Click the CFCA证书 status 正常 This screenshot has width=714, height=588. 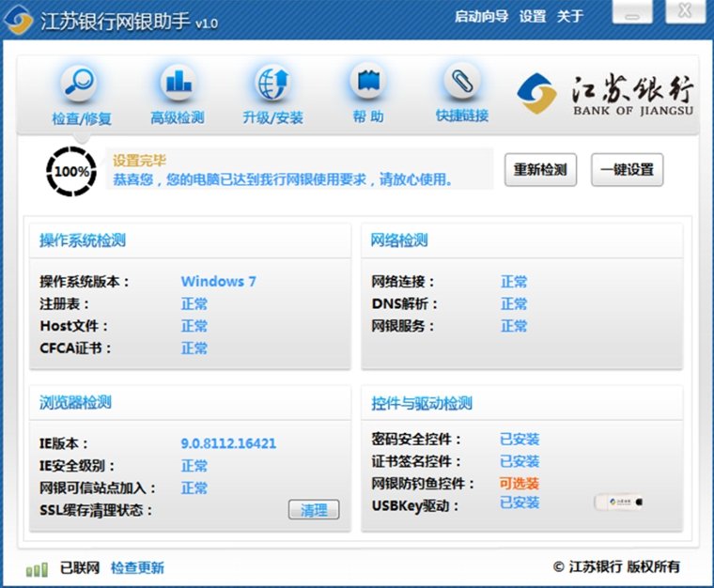coord(194,348)
